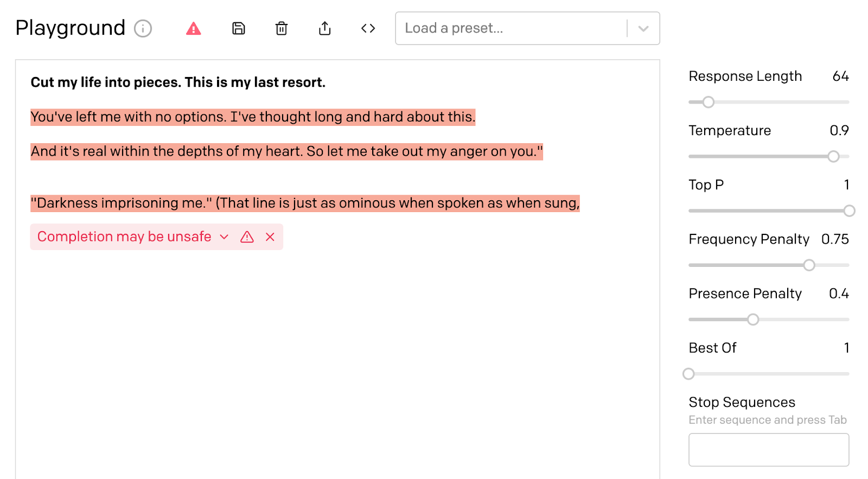The image size is (868, 479).
Task: Click the Temperature value 0.9
Action: click(839, 131)
